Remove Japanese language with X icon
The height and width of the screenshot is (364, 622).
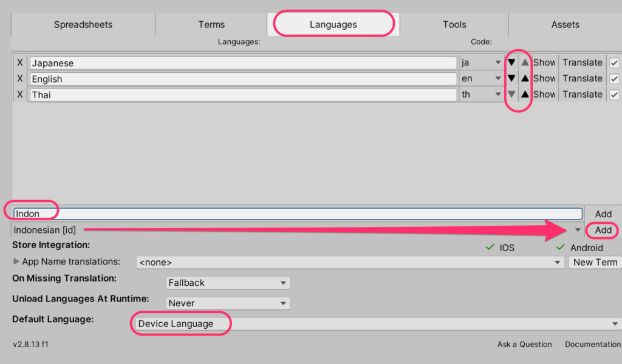click(20, 62)
